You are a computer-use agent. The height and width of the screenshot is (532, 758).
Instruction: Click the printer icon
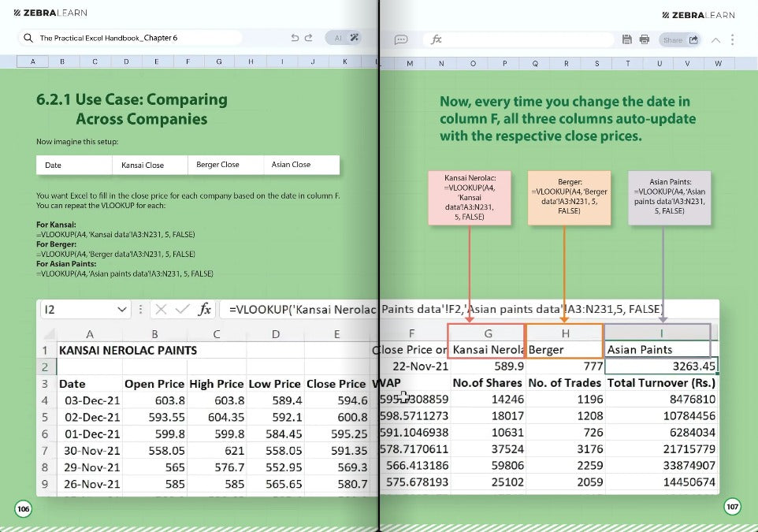tap(644, 39)
